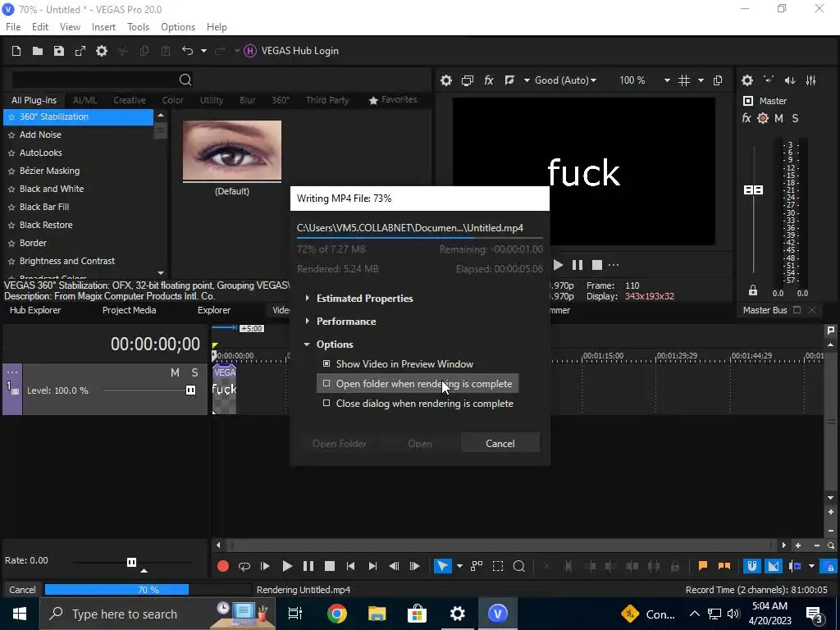Go to end of project
The width and height of the screenshot is (840, 630).
[x=372, y=566]
